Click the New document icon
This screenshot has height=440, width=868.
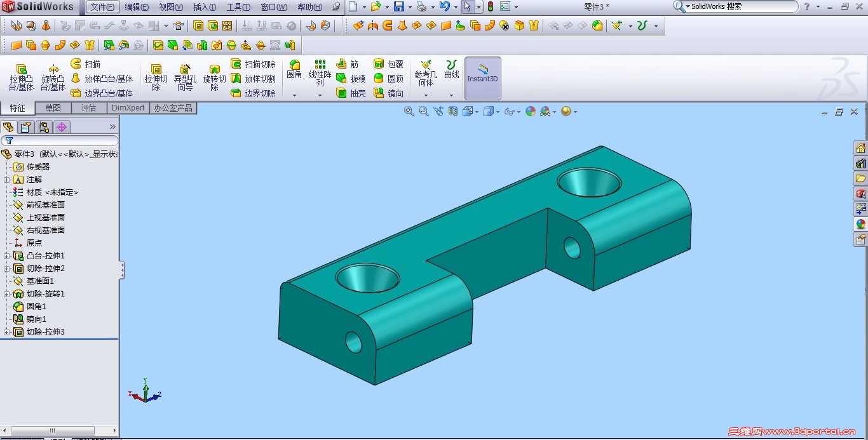coord(353,7)
